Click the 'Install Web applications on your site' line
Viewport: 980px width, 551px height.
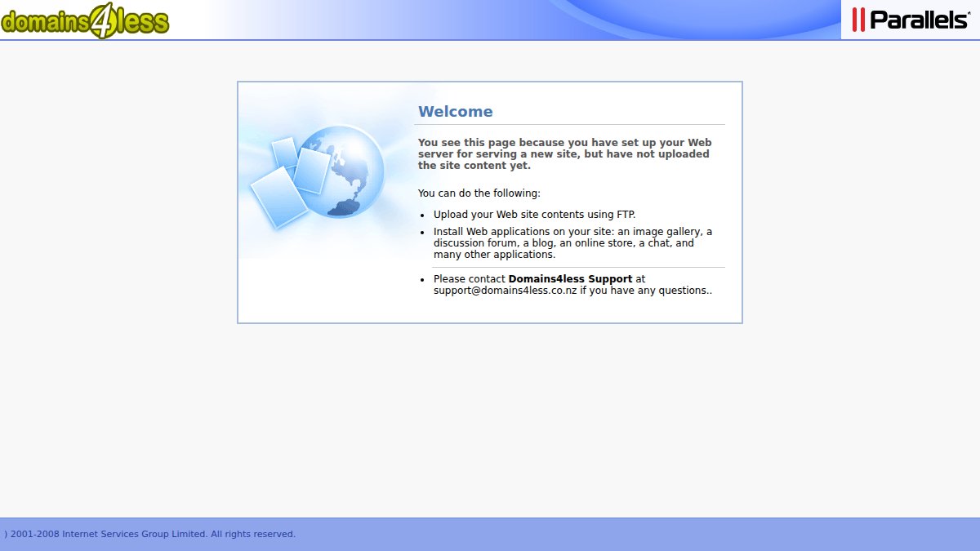coord(572,243)
